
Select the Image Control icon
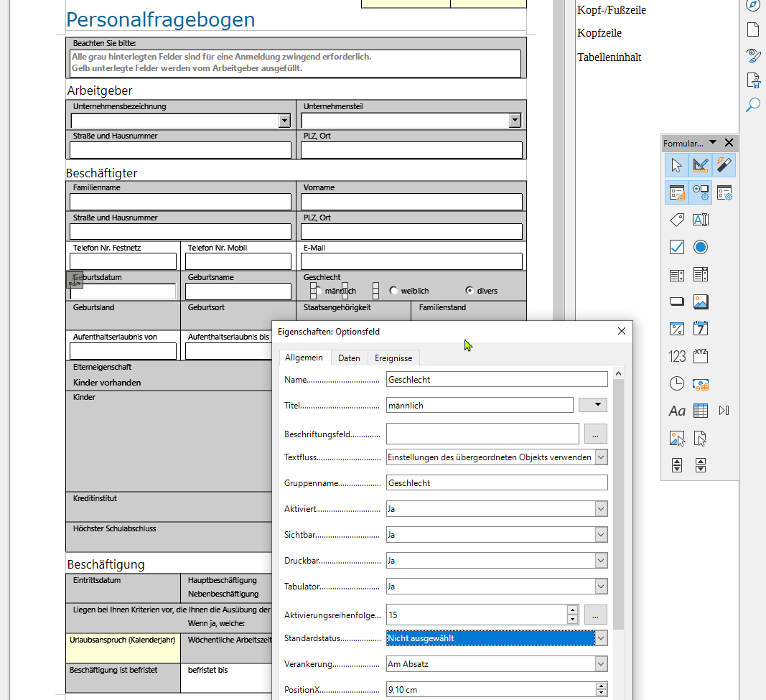pyautogui.click(x=676, y=439)
